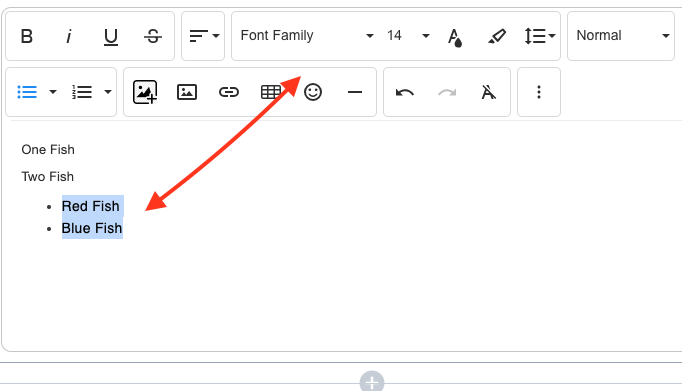
Task: Click the insert image with plus icon
Action: coord(145,92)
